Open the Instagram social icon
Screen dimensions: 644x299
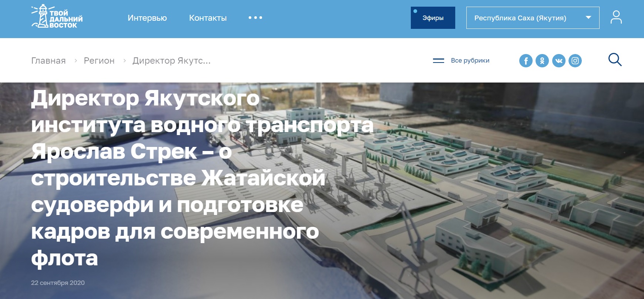tap(575, 61)
